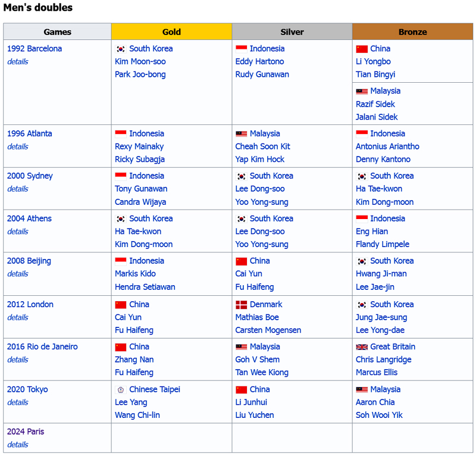Open Wang Chi-lin player link
This screenshot has height=456, width=476.
(x=137, y=416)
